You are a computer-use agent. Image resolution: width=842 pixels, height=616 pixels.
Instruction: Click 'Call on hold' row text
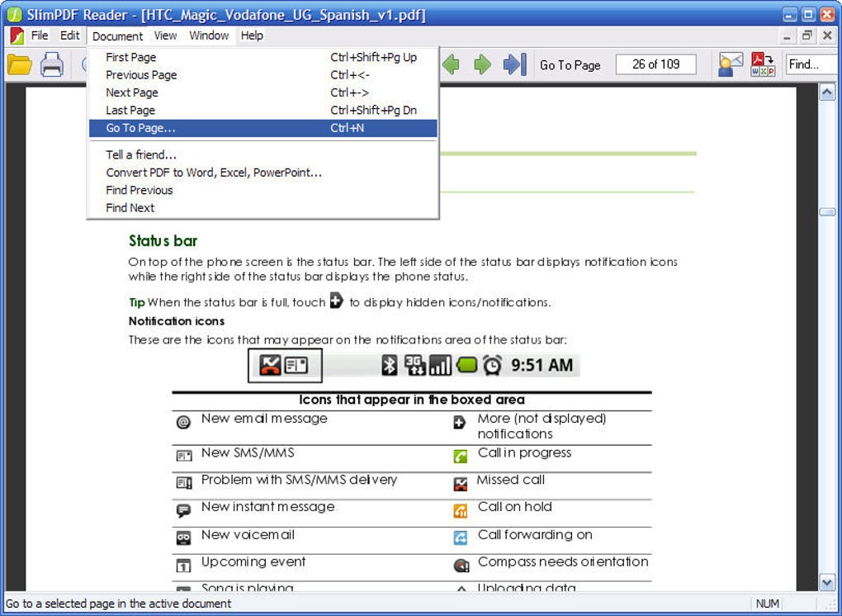pyautogui.click(x=514, y=506)
